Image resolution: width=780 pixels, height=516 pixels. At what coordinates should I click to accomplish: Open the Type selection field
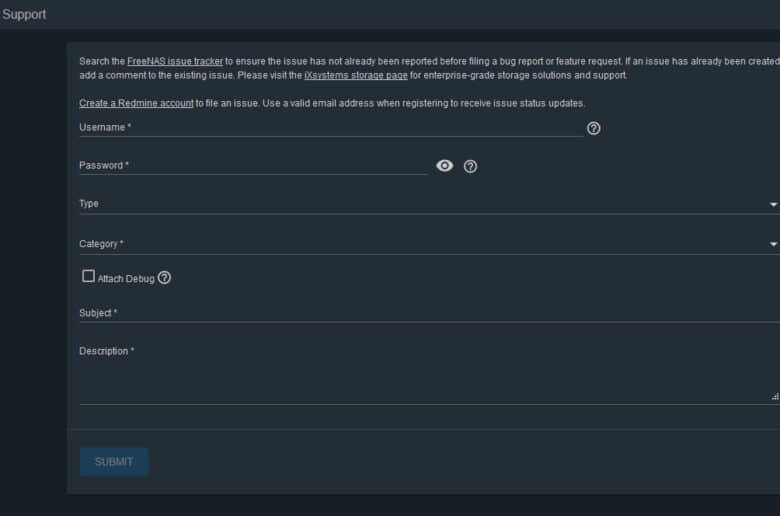click(x=429, y=204)
